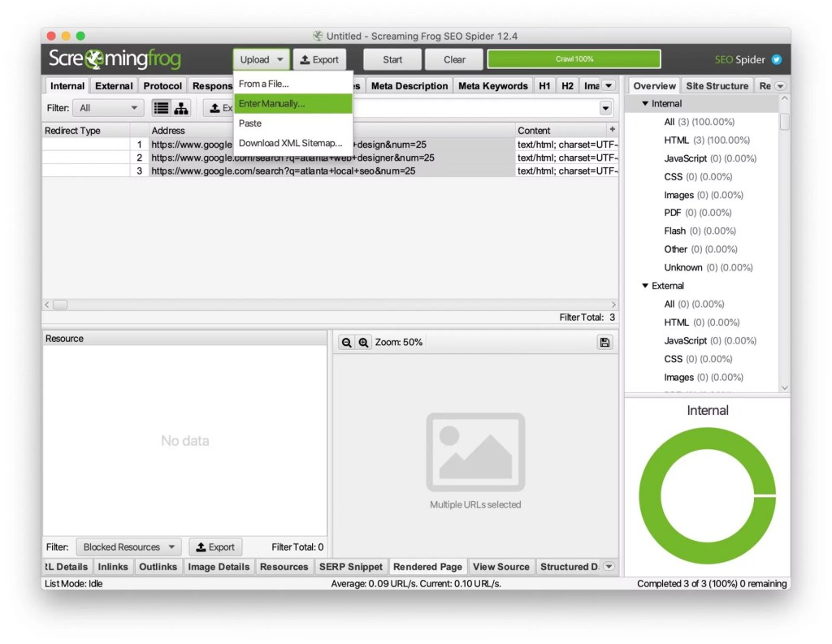Show more right panel tabs arrow
The width and height of the screenshot is (832, 644).
(x=780, y=86)
